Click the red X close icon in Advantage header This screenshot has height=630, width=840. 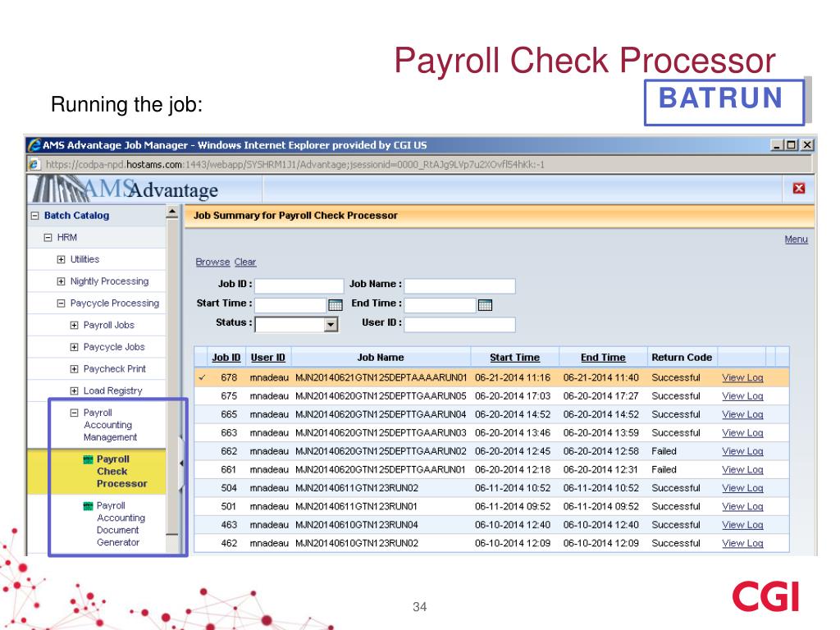[799, 188]
